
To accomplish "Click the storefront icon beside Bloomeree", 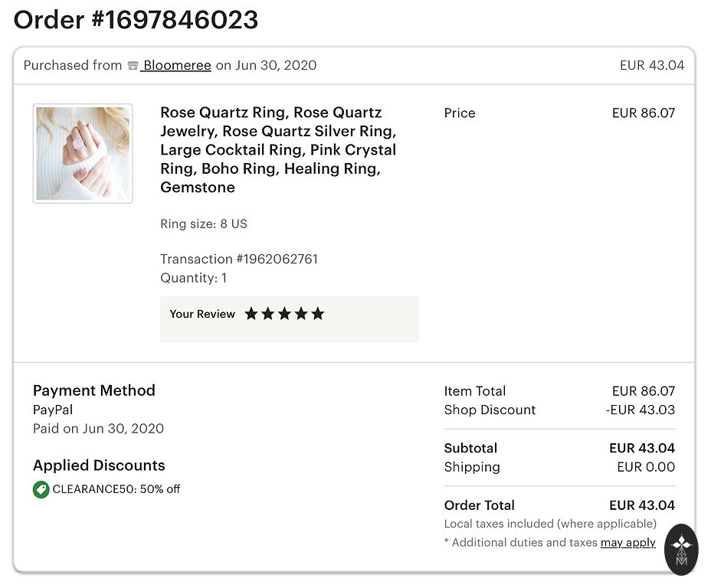I will point(133,66).
